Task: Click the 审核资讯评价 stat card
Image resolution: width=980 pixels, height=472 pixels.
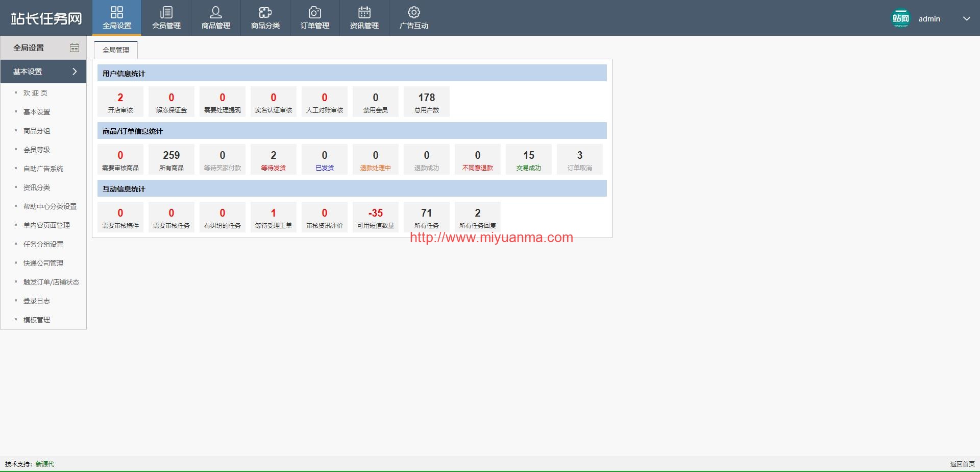Action: [325, 217]
